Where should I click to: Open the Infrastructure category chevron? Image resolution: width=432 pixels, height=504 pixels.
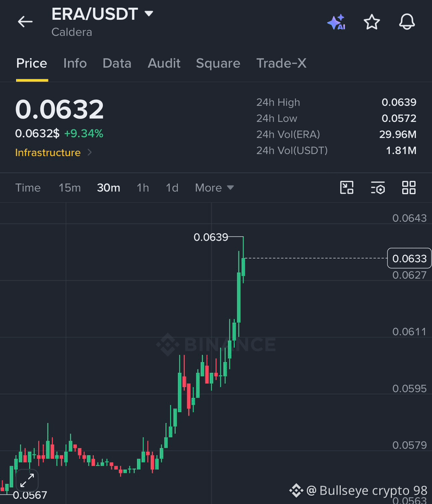[x=90, y=152]
